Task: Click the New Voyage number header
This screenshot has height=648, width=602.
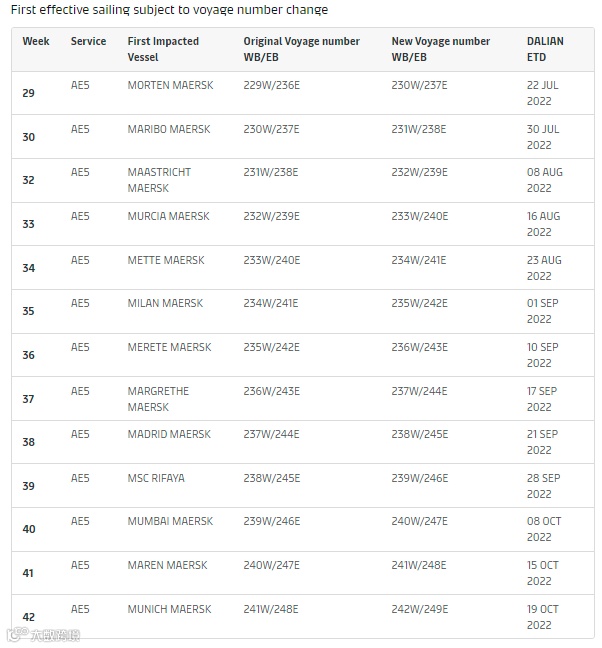Action: pos(440,49)
